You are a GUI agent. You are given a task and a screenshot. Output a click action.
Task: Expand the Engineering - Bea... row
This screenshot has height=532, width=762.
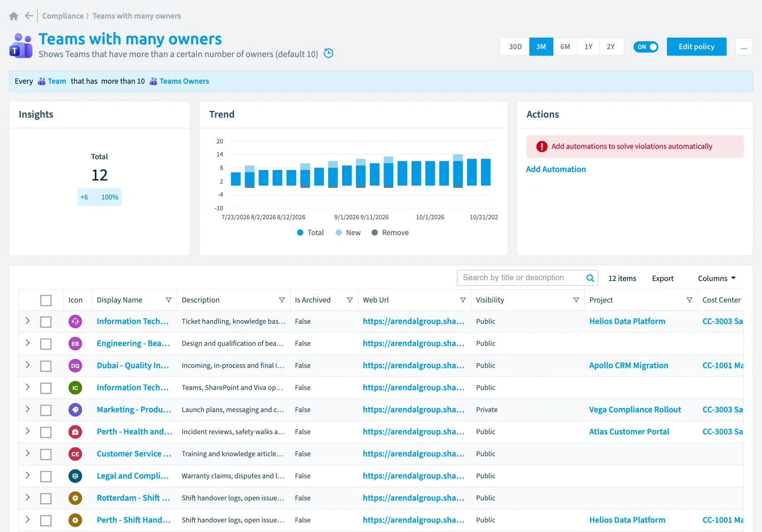(x=28, y=343)
